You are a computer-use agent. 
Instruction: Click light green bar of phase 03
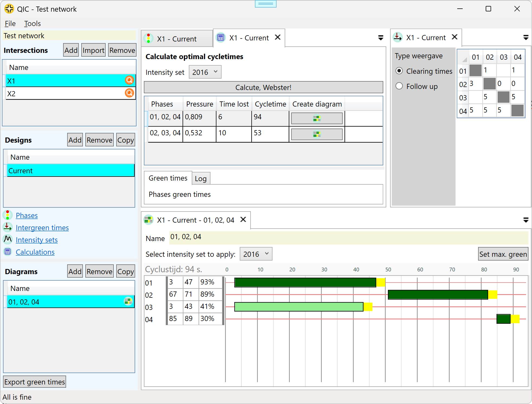coord(299,307)
